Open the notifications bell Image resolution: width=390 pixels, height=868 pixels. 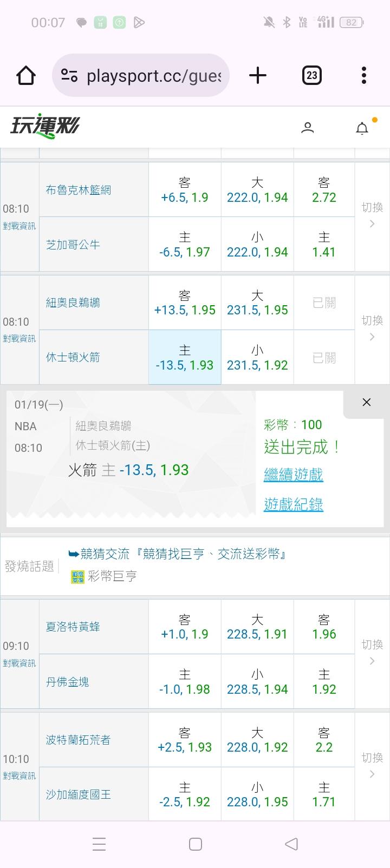click(x=362, y=128)
